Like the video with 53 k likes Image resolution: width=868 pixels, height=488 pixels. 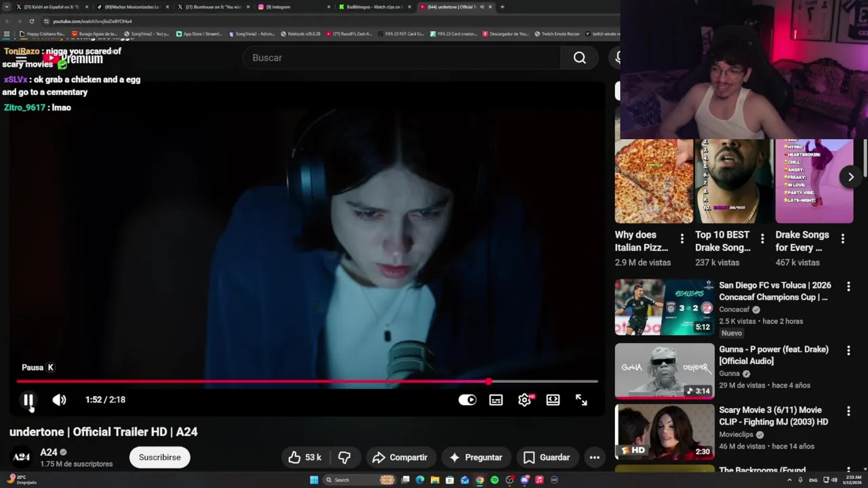pyautogui.click(x=305, y=457)
